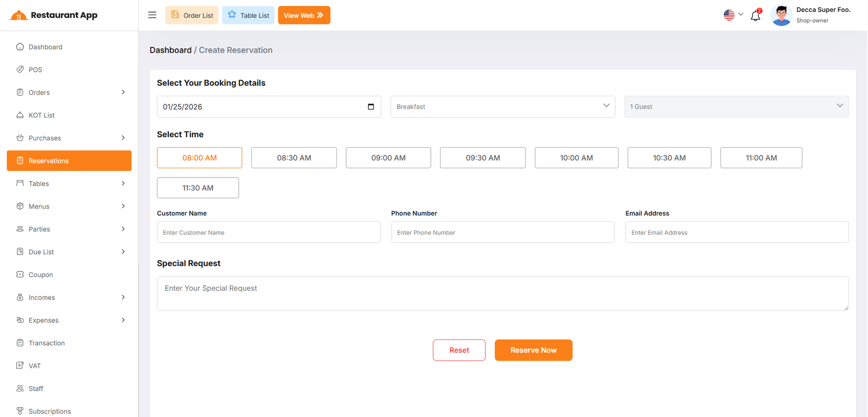Image resolution: width=868 pixels, height=417 pixels.
Task: Select the 10:00 AM time slot
Action: pos(576,158)
